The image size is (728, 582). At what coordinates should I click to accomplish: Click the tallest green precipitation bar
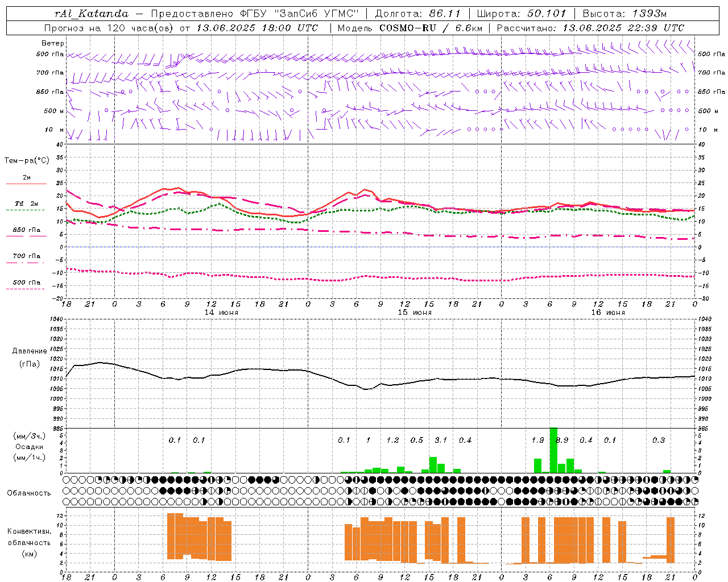tap(553, 450)
